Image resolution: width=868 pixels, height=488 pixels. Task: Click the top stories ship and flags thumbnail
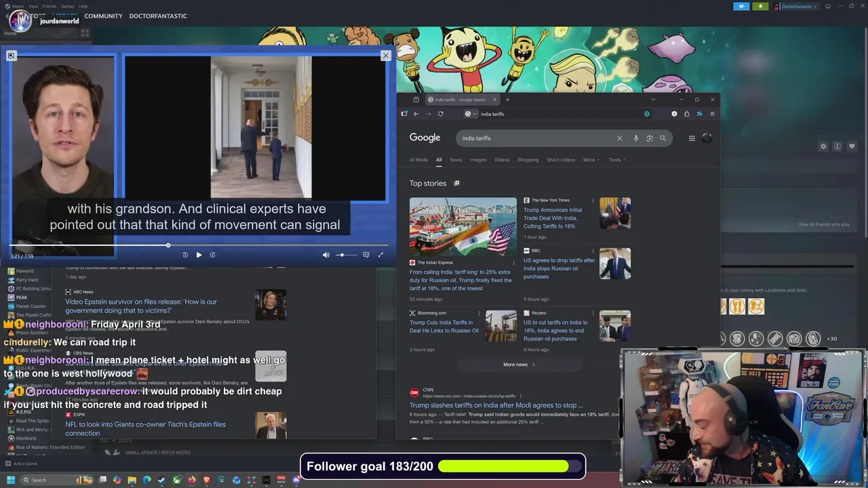tap(463, 227)
